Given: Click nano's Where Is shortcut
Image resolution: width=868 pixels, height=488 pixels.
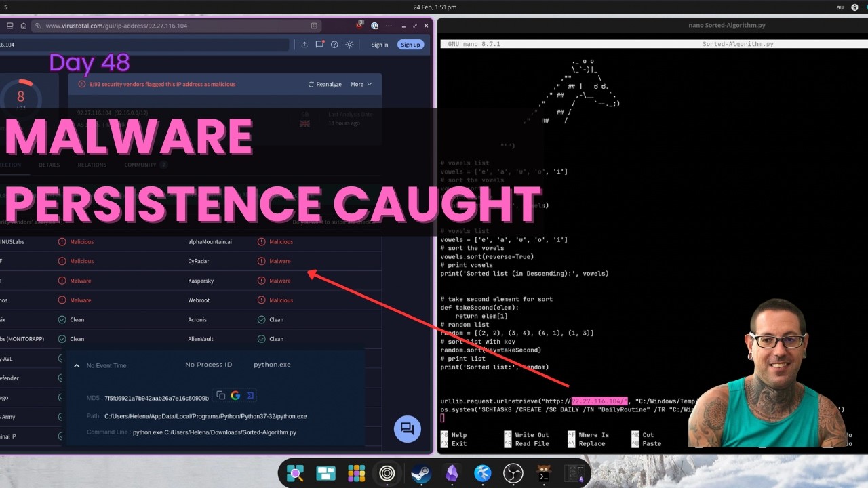Looking at the screenshot, I should click(x=588, y=435).
